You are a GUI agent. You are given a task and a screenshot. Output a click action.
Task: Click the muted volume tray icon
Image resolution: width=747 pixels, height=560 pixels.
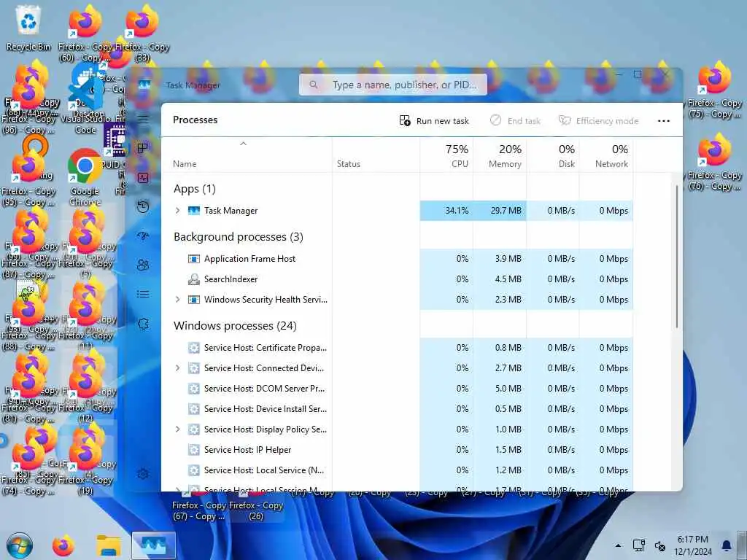click(x=659, y=545)
